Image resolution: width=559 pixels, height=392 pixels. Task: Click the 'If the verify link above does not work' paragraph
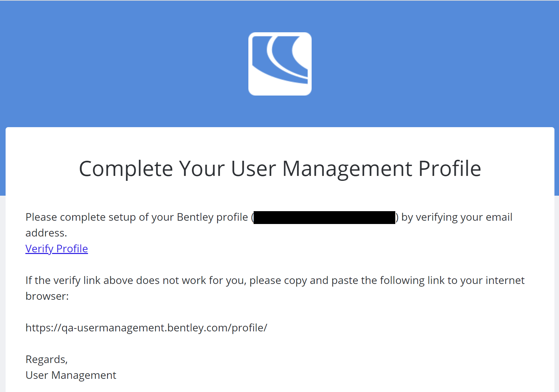click(x=275, y=288)
